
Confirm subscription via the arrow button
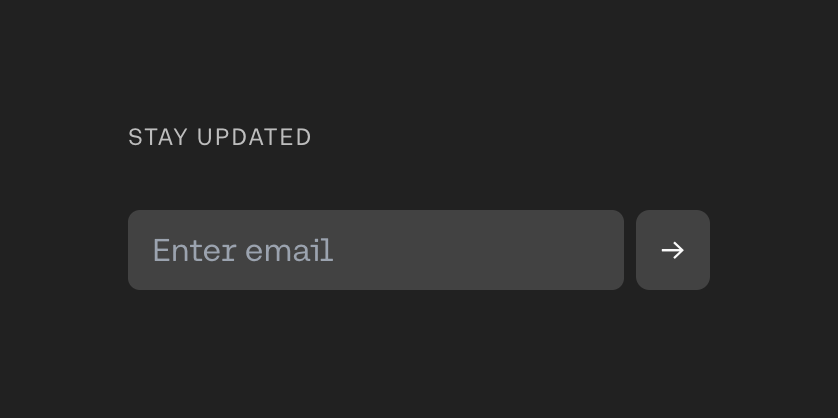tap(672, 250)
